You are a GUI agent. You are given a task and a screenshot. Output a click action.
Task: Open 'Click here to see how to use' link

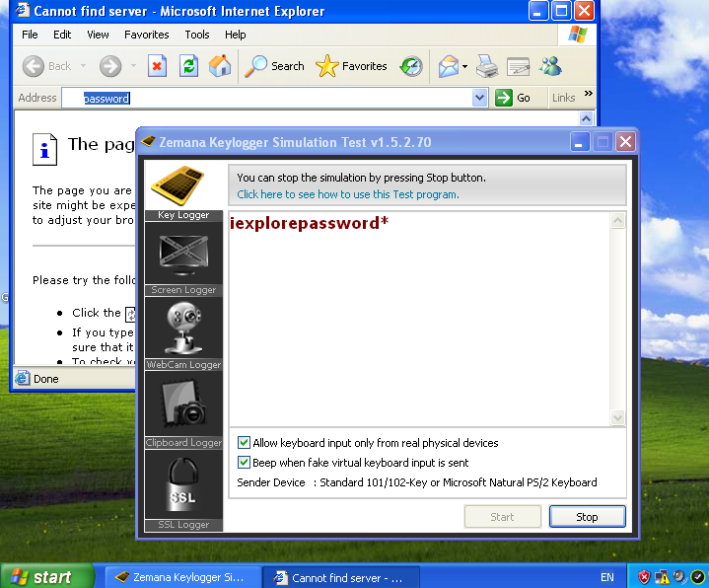pos(348,194)
